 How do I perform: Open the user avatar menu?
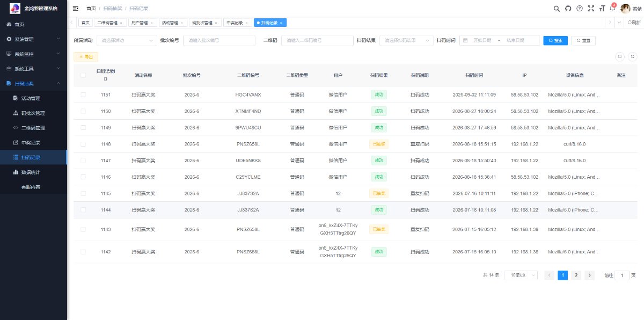[625, 8]
